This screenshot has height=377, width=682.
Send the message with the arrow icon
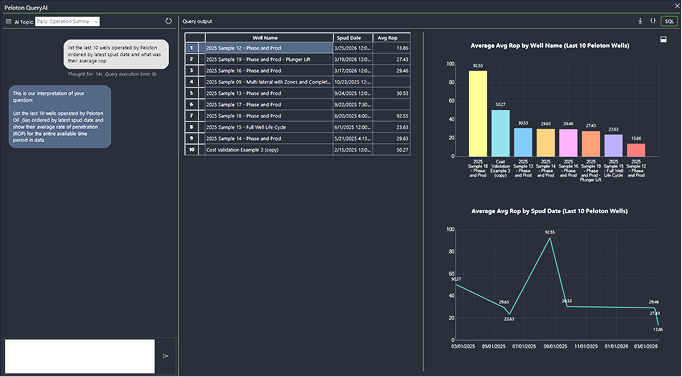tap(166, 356)
